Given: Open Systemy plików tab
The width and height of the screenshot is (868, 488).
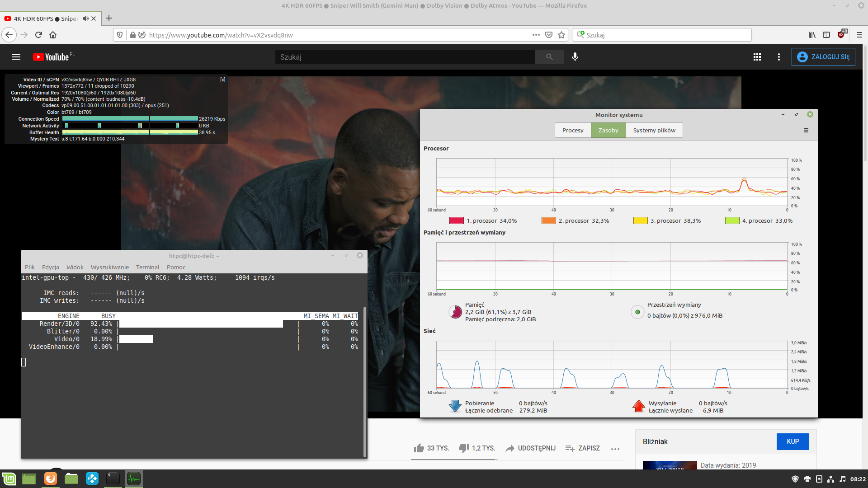Looking at the screenshot, I should coord(654,130).
